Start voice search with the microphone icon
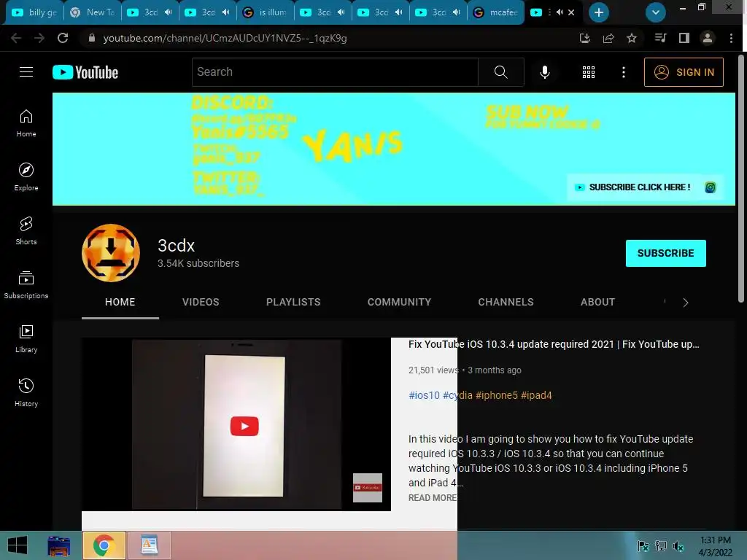Viewport: 747px width, 560px height. coord(544,72)
